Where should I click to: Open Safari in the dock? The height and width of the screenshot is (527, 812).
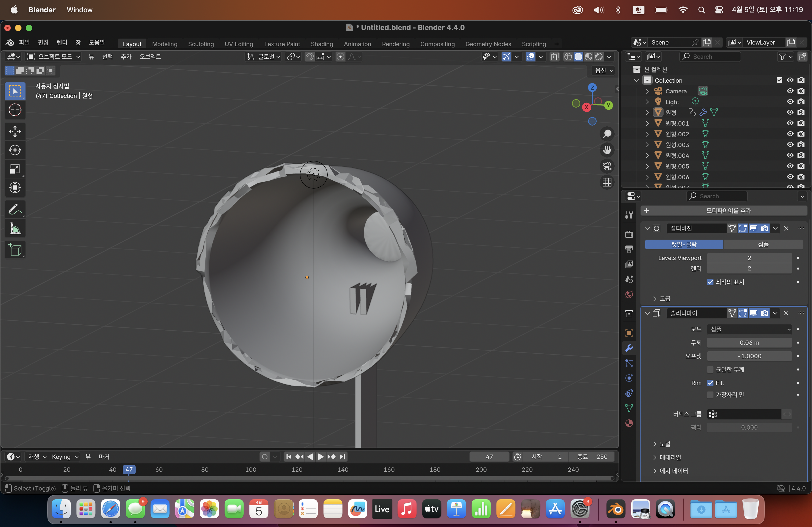coord(111,509)
